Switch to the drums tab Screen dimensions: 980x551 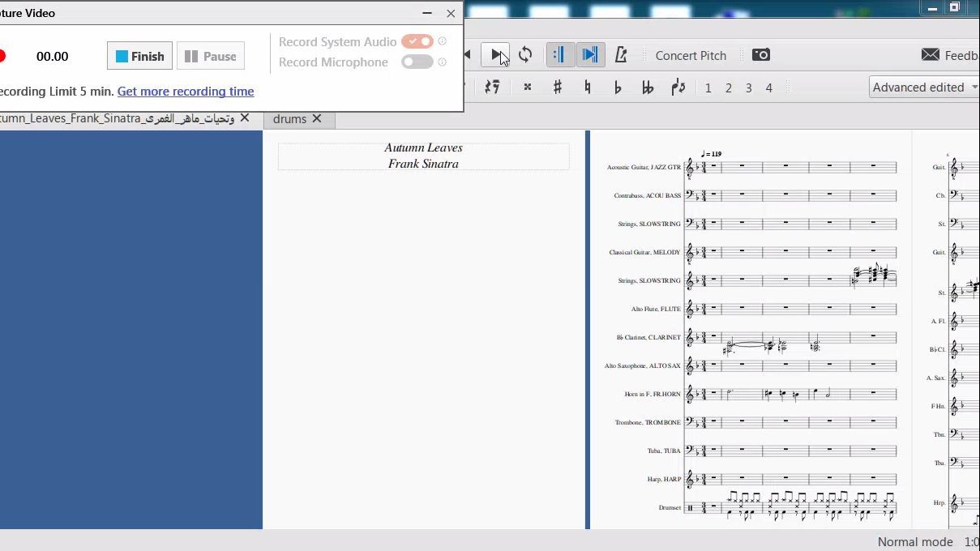point(289,119)
